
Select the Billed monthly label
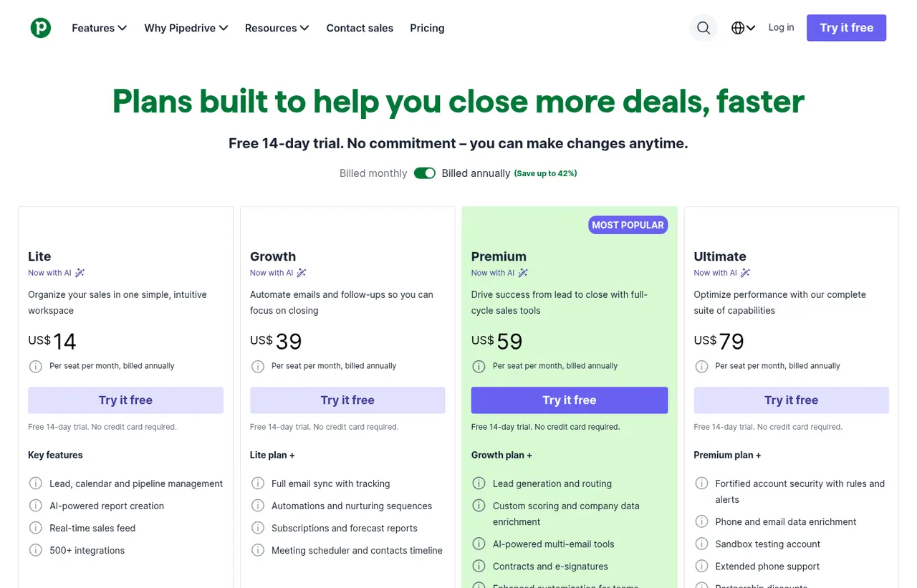373,173
